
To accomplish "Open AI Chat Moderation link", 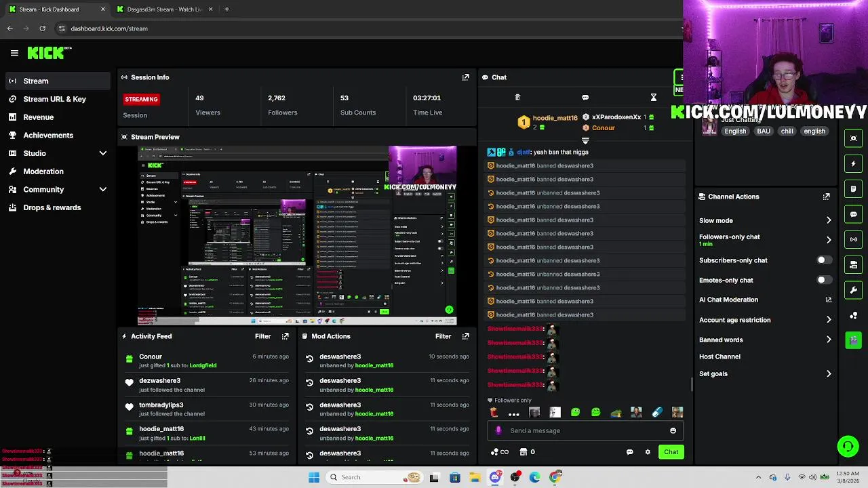I will tap(765, 300).
